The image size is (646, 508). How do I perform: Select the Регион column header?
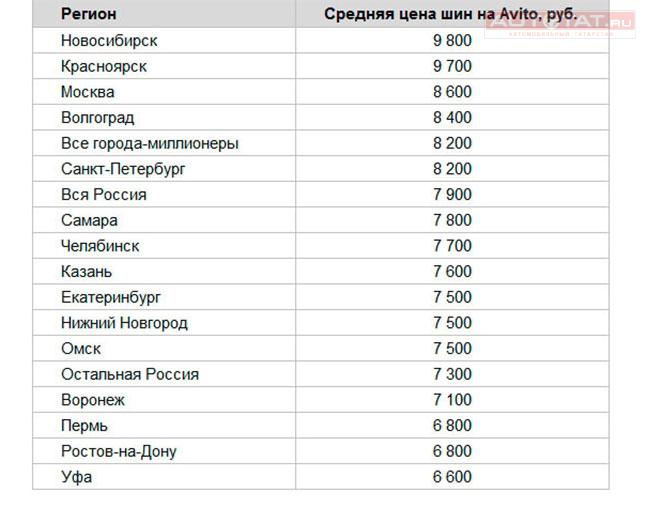tap(89, 14)
